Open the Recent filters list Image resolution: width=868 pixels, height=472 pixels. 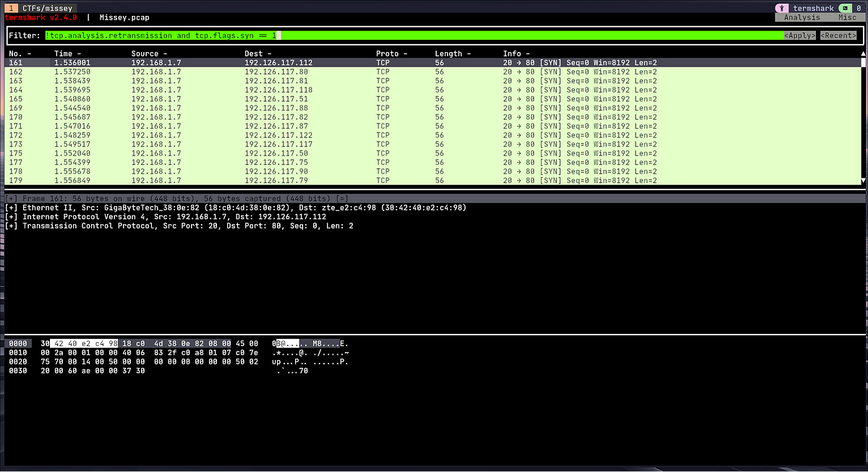tap(838, 35)
